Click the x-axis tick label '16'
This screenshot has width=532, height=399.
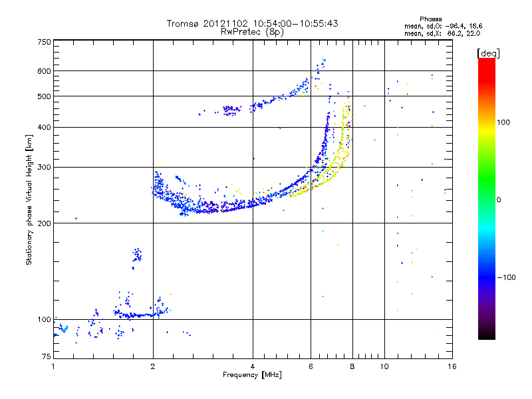[x=452, y=366]
